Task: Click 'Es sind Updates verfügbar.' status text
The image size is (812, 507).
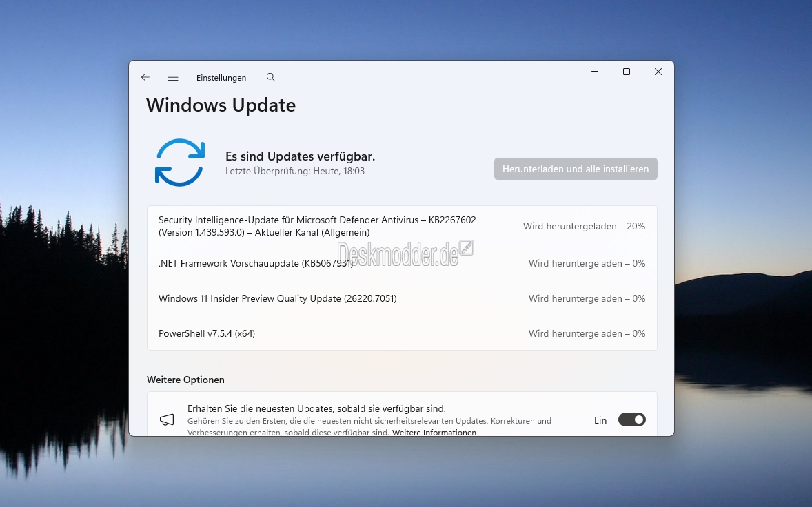Action: (300, 156)
